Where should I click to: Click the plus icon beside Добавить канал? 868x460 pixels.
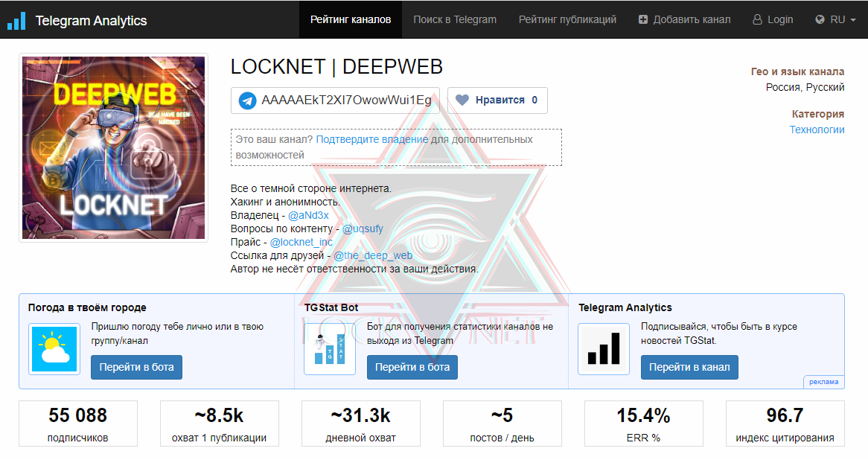[x=642, y=19]
